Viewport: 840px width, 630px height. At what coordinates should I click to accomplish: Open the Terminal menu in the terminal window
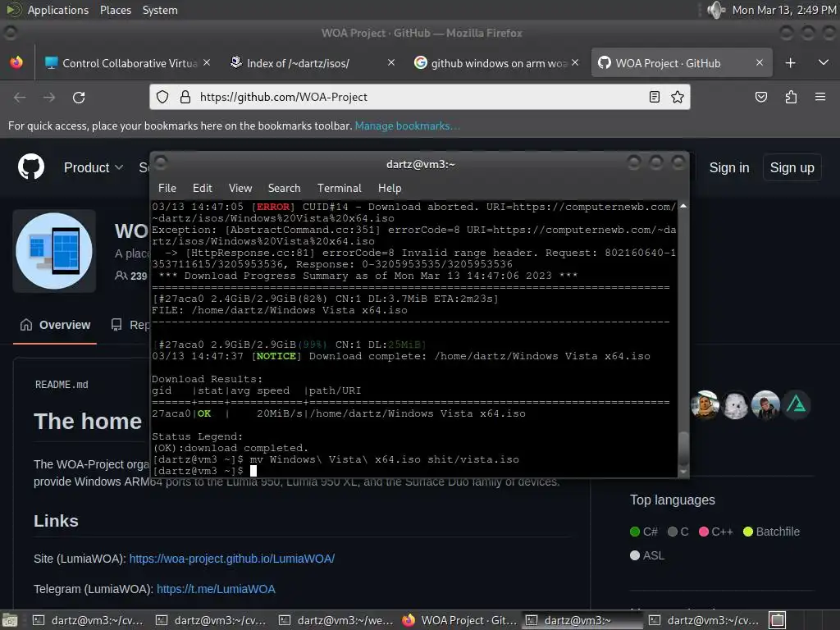tap(339, 188)
